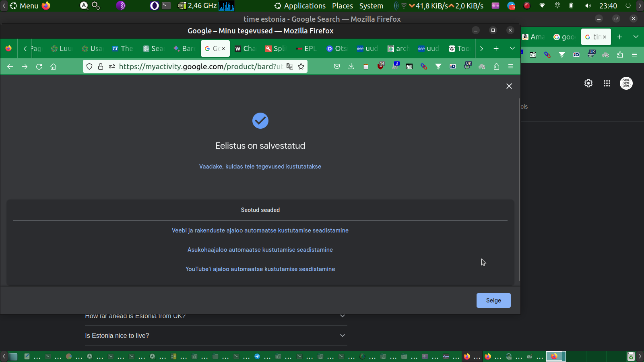Open the Menu button in the top panel

click(24, 6)
